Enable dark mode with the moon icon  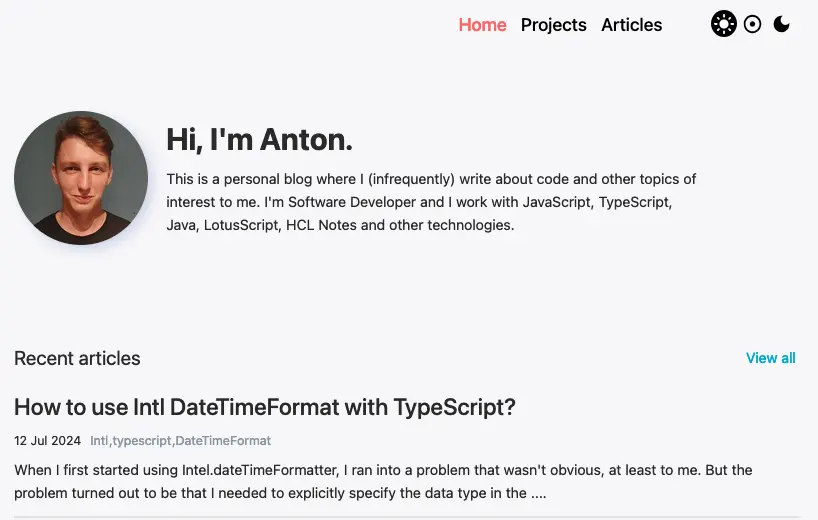pyautogui.click(x=782, y=24)
